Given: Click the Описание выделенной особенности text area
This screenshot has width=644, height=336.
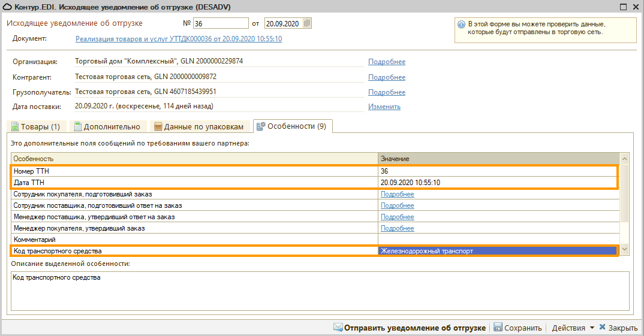Looking at the screenshot, I should click(x=319, y=291).
